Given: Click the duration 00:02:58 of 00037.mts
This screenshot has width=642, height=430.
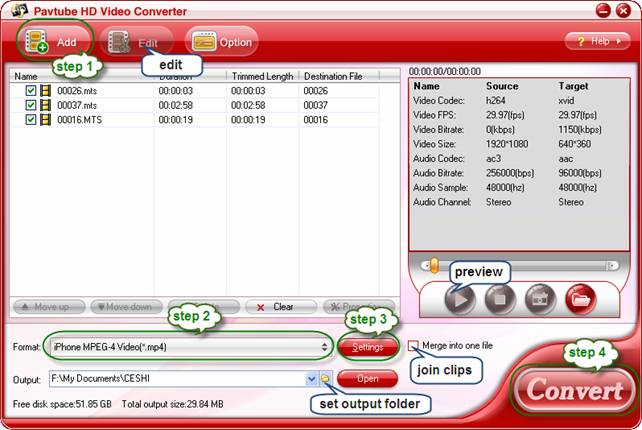Looking at the screenshot, I should pyautogui.click(x=176, y=106).
